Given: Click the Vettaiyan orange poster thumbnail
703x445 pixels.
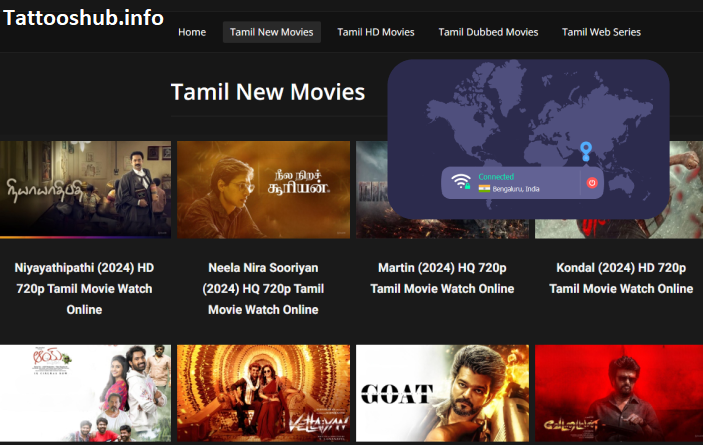Looking at the screenshot, I should (x=263, y=393).
